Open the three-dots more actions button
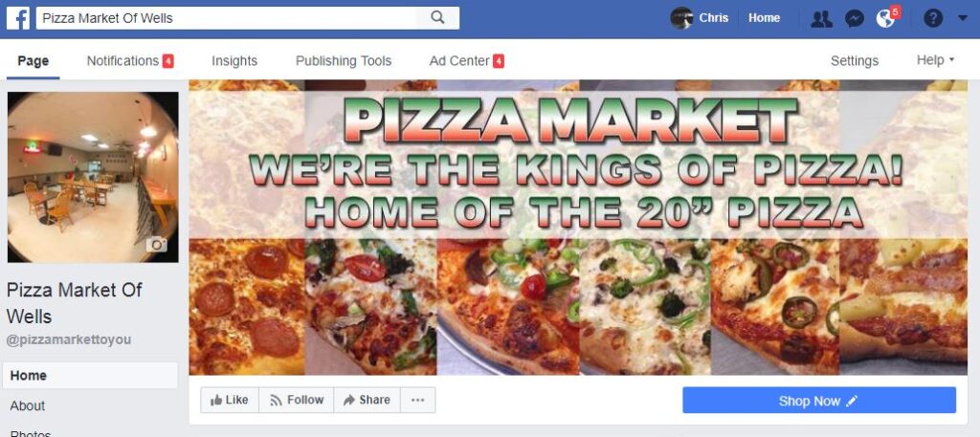Image resolution: width=980 pixels, height=437 pixels. tap(417, 400)
